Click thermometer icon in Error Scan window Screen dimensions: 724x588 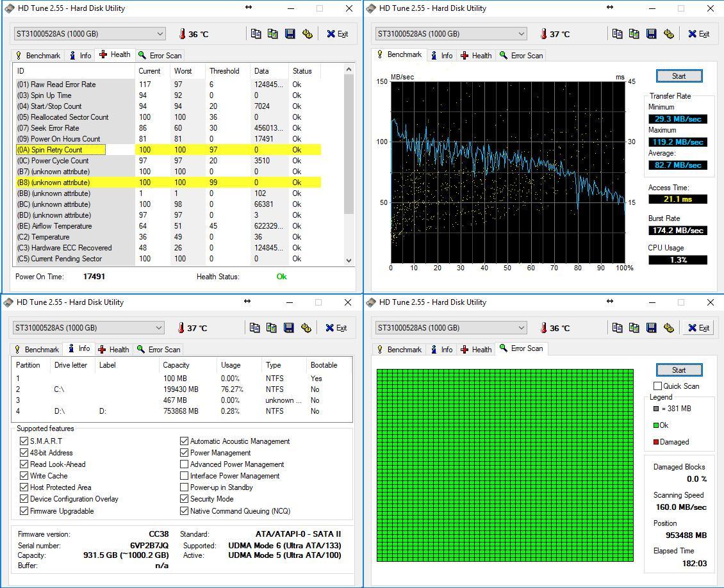(543, 328)
